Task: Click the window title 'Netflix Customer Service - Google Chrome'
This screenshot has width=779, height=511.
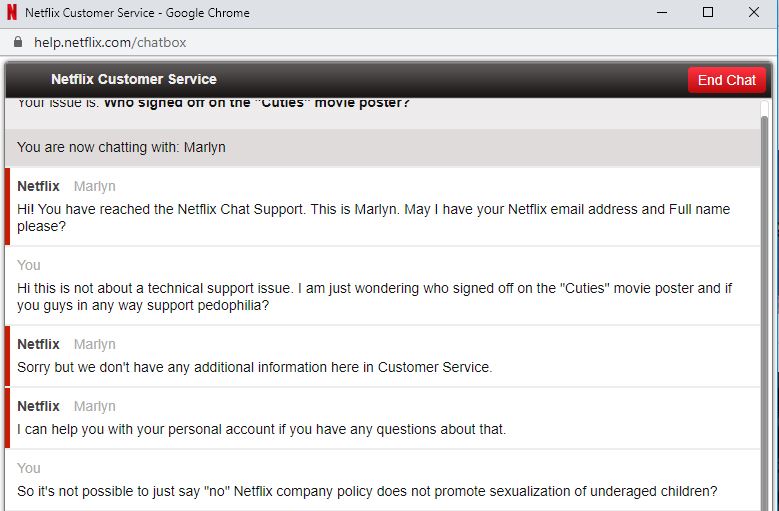Action: pyautogui.click(x=137, y=13)
